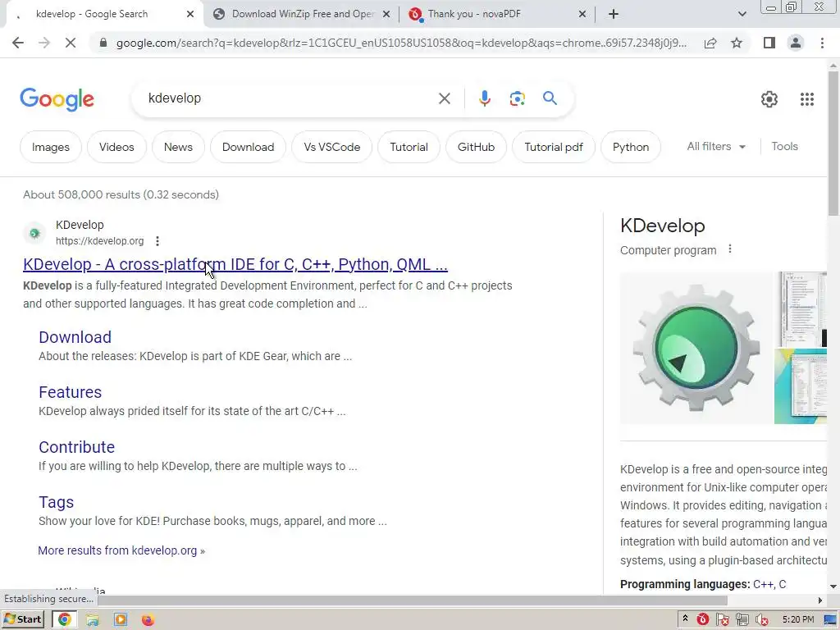Open the upper KDevelop screenshot thumbnail
The width and height of the screenshot is (840, 630).
pos(801,309)
